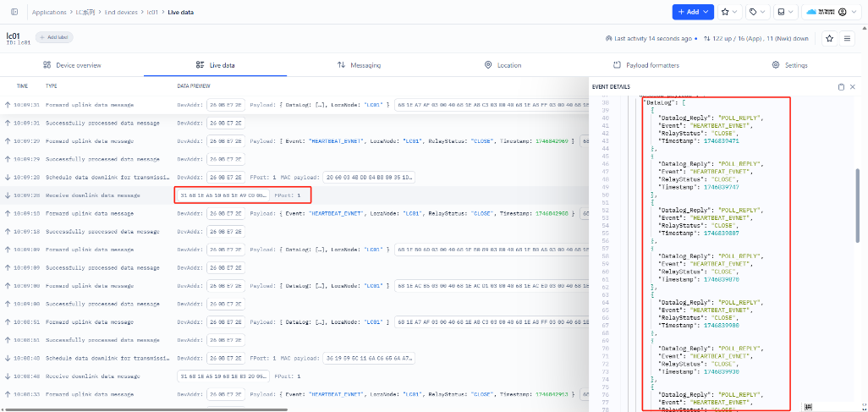
Task: Click DevAddr chip in 10:09:31 Successfully processed row
Action: pos(226,123)
